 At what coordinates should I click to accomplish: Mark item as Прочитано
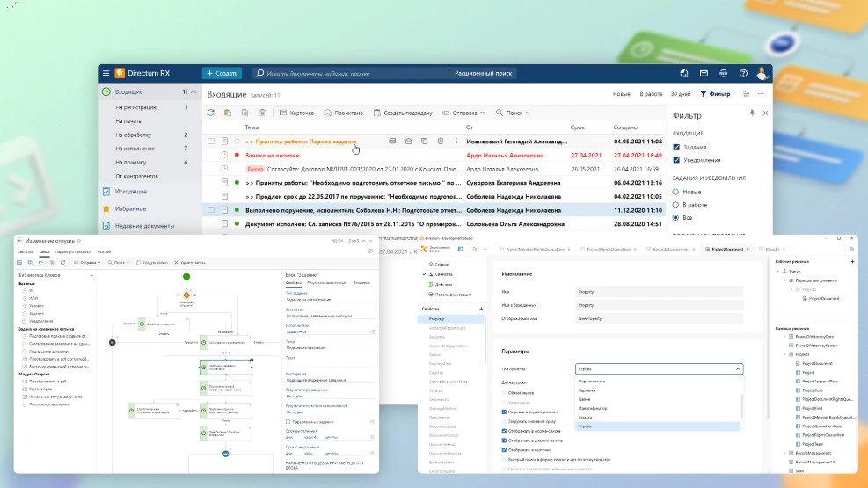tap(344, 113)
